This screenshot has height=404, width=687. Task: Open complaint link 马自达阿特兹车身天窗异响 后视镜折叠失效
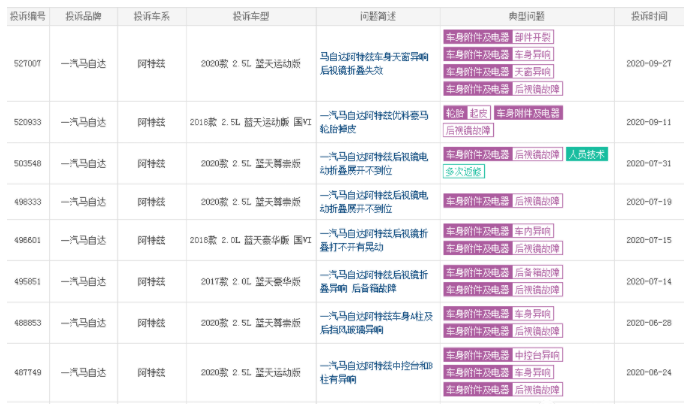click(374, 64)
